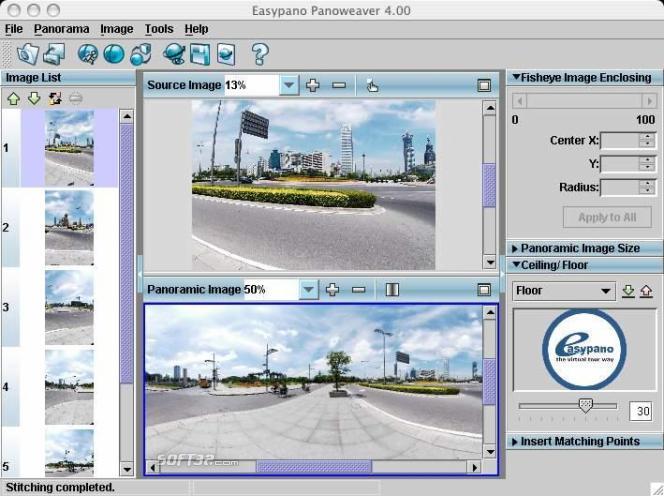Zoom in Source Image with plus icon
This screenshot has width=664, height=496.
click(x=313, y=85)
